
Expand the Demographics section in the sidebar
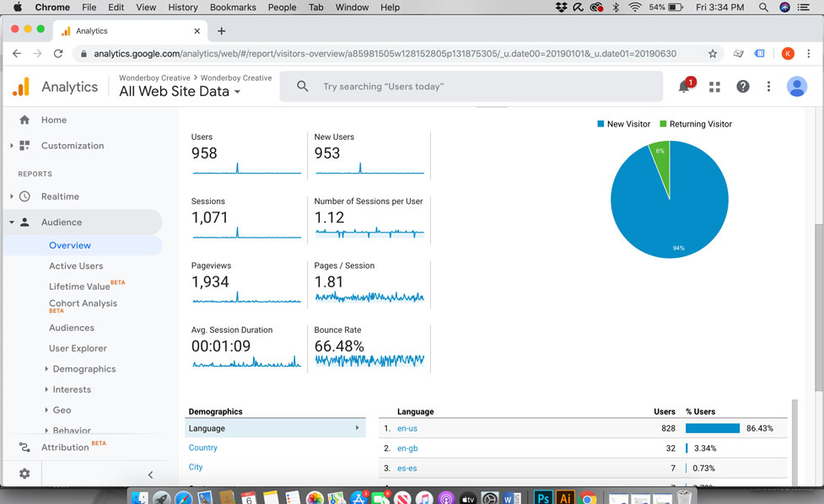click(86, 368)
